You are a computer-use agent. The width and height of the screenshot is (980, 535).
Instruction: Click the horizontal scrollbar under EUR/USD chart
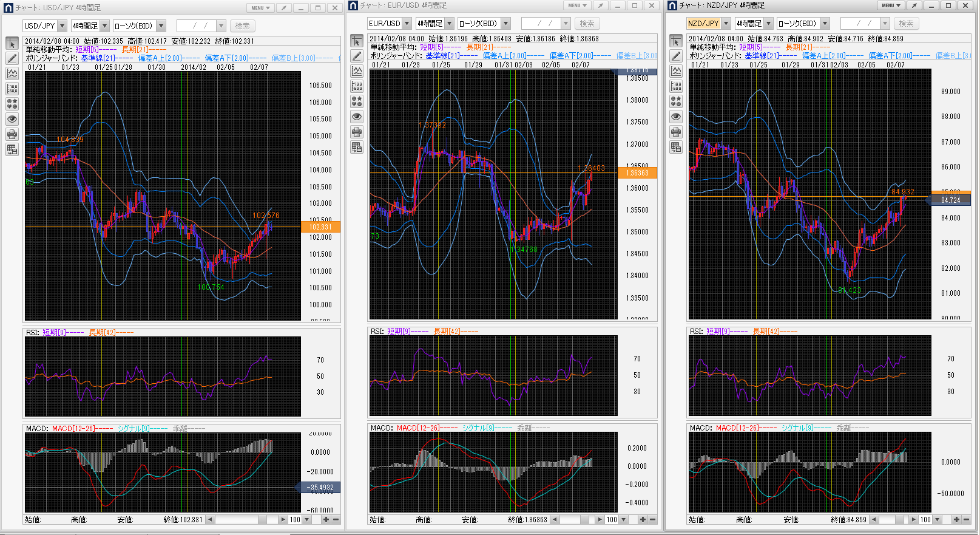(575, 520)
